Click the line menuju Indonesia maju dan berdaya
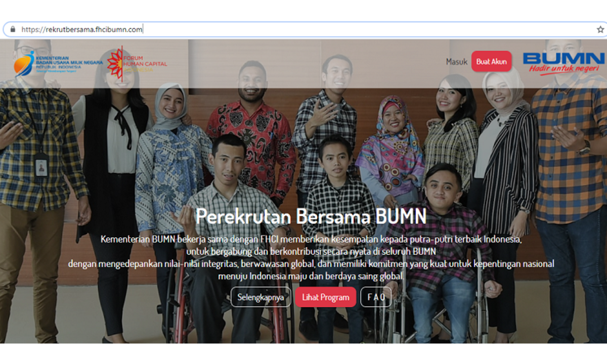Screen dimensions: 607x364 click(x=311, y=277)
